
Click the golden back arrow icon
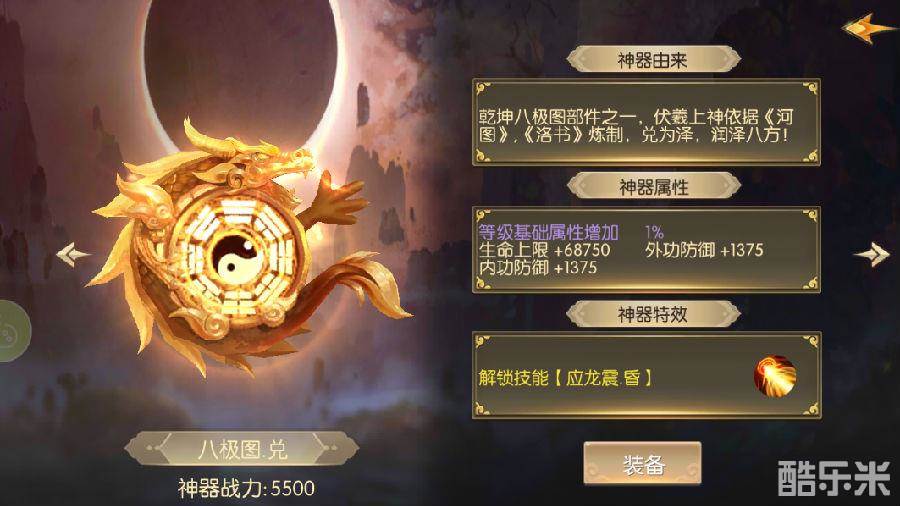click(869, 28)
